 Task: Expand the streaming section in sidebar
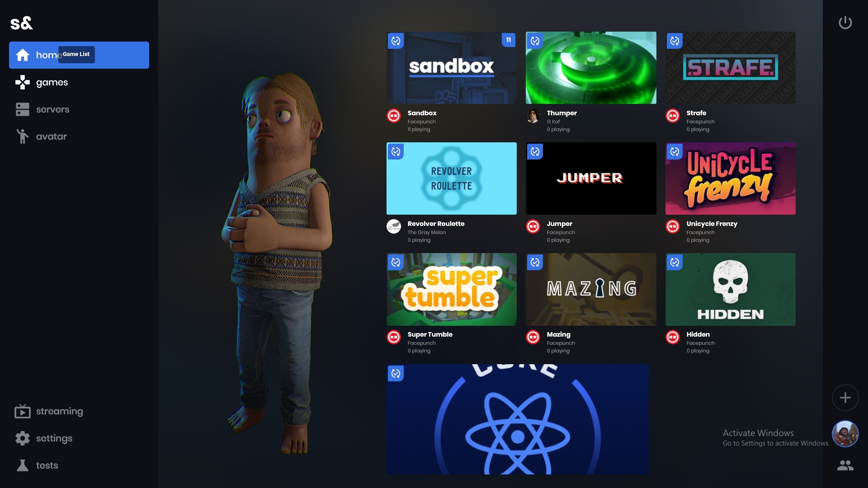coord(59,411)
